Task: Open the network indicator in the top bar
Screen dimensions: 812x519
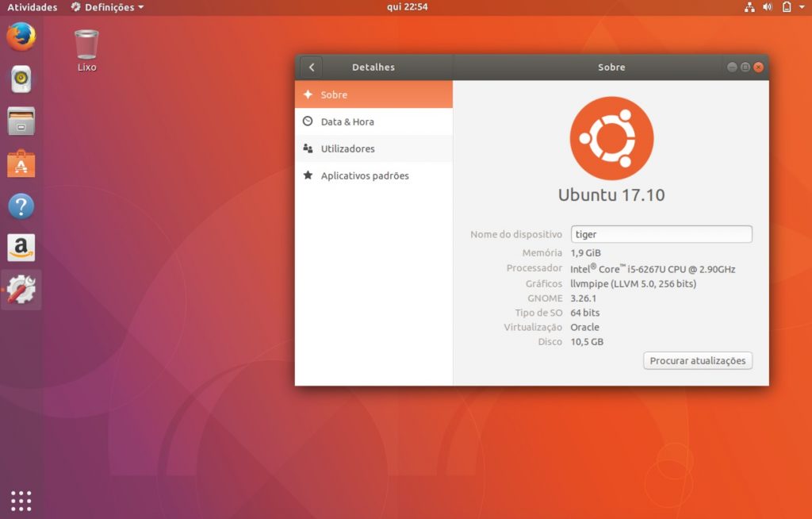Action: point(749,7)
